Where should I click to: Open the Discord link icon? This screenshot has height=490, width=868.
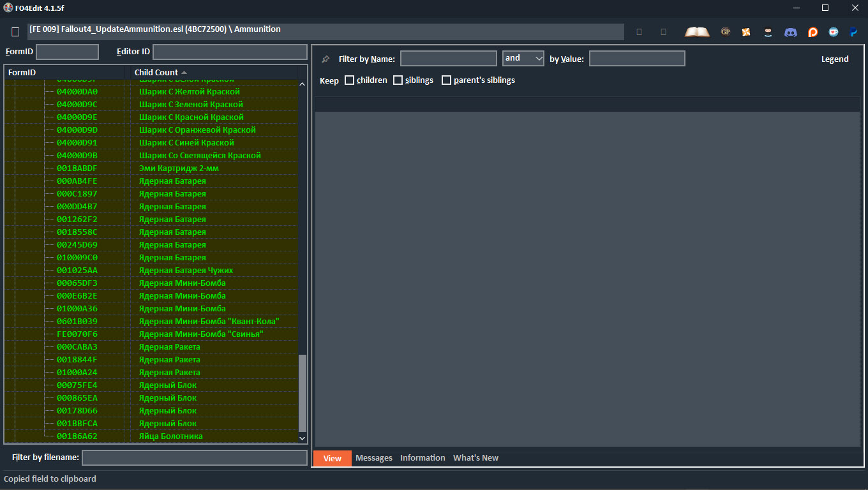(x=791, y=32)
